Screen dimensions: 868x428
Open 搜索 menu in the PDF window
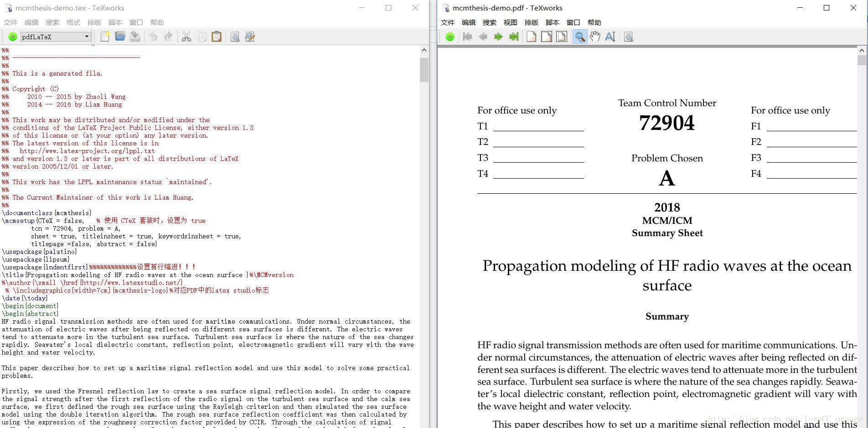pyautogui.click(x=490, y=22)
